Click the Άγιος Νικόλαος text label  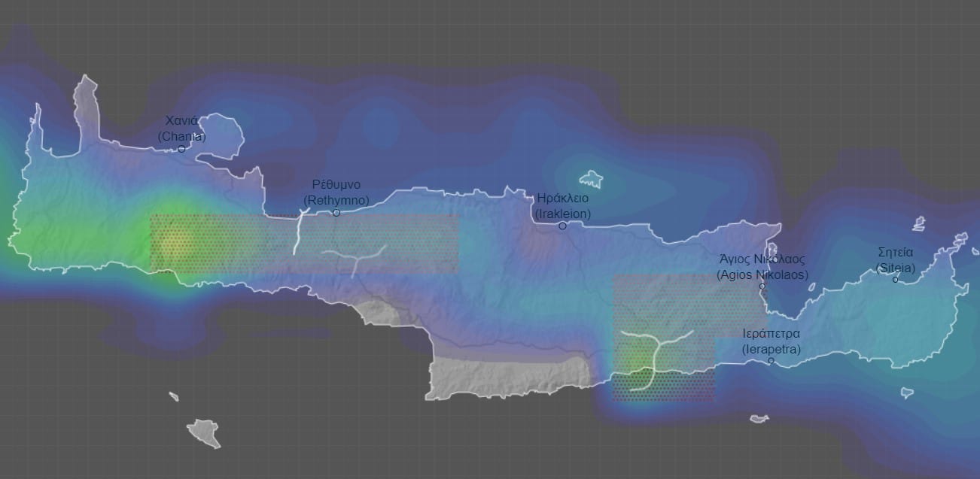pos(762,267)
